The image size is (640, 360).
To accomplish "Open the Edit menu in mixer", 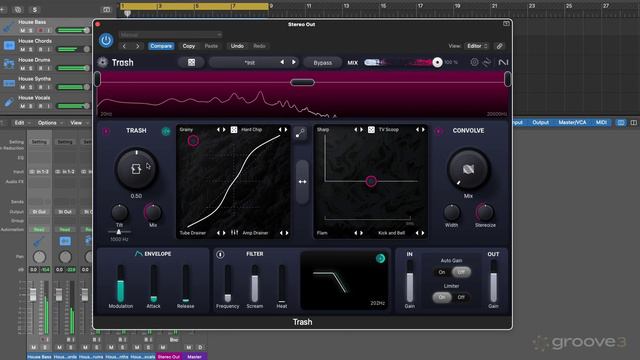I will (21, 122).
